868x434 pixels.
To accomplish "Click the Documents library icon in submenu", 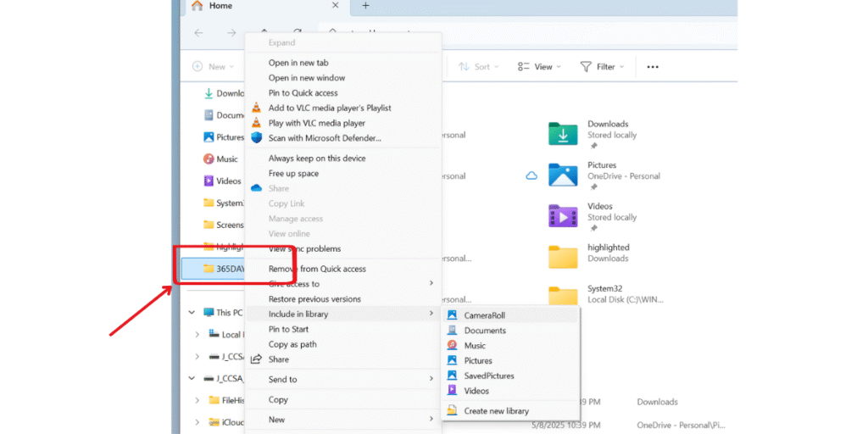I will 453,331.
